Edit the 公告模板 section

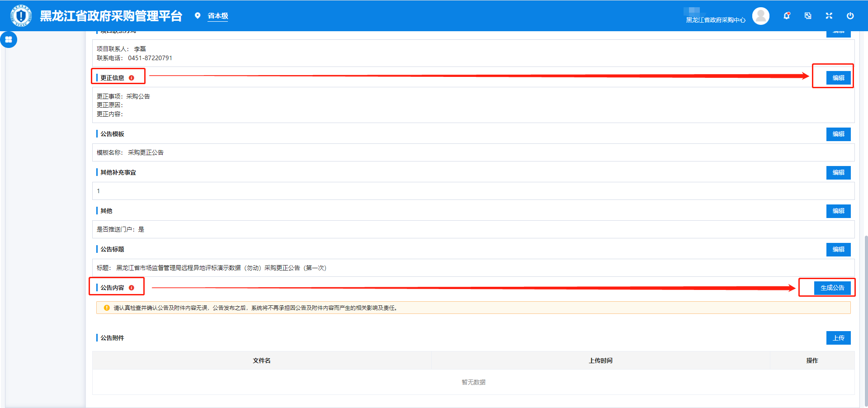(x=839, y=134)
